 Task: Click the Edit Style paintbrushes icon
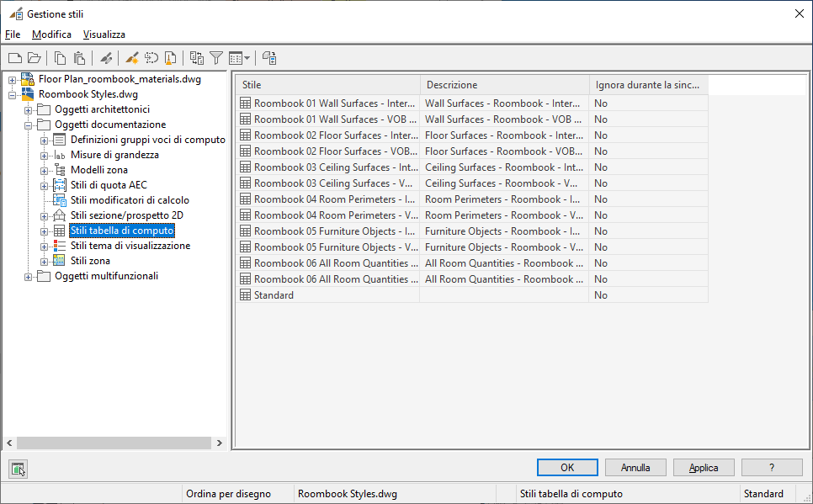(x=106, y=58)
